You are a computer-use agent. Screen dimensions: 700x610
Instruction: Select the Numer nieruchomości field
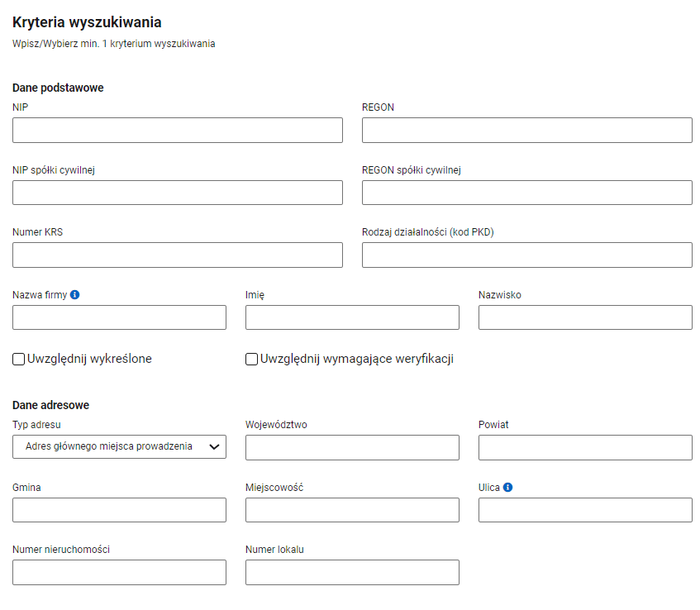[x=119, y=573]
